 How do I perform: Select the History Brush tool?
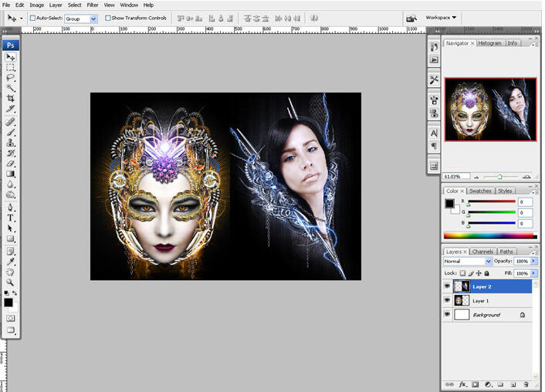click(x=11, y=153)
